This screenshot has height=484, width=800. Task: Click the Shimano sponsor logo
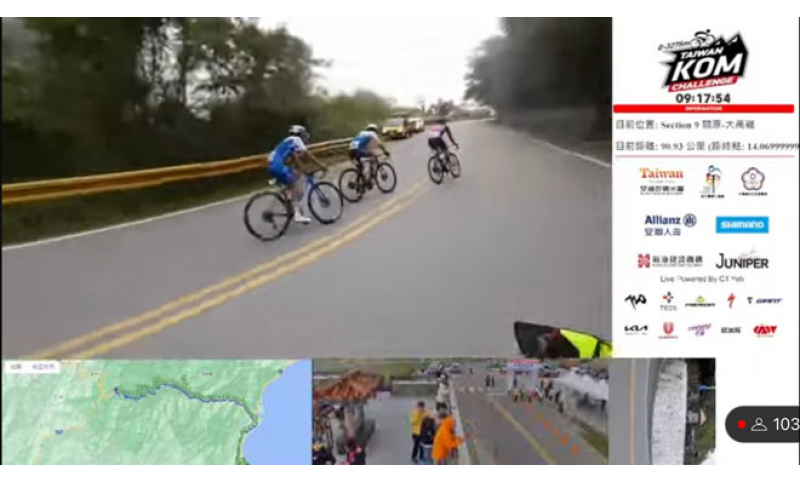pyautogui.click(x=742, y=225)
